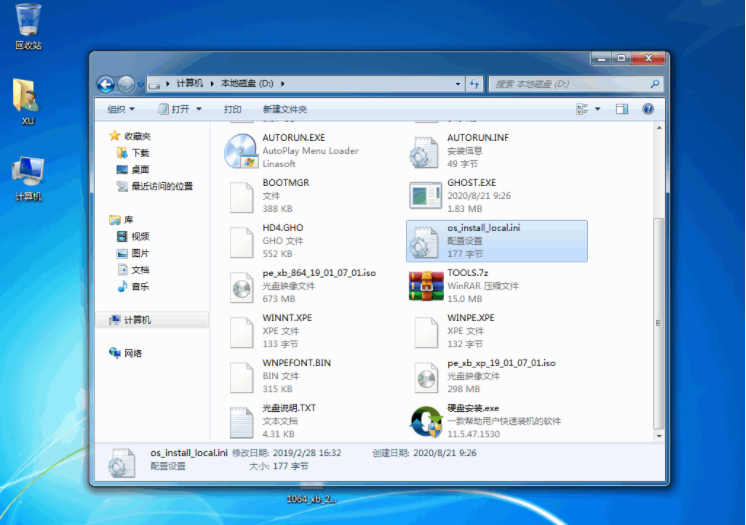746x525 pixels.
Task: Select the pe_xb_864_19_01_07_01.iso disc image icon
Action: pyautogui.click(x=241, y=286)
